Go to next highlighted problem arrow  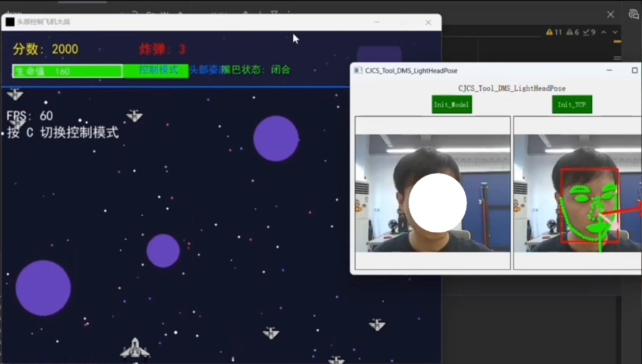[615, 33]
